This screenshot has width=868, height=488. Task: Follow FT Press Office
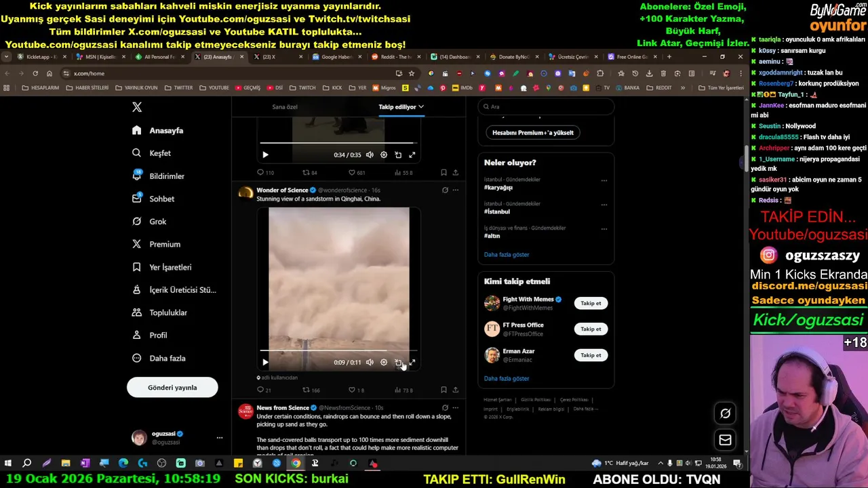(x=591, y=329)
